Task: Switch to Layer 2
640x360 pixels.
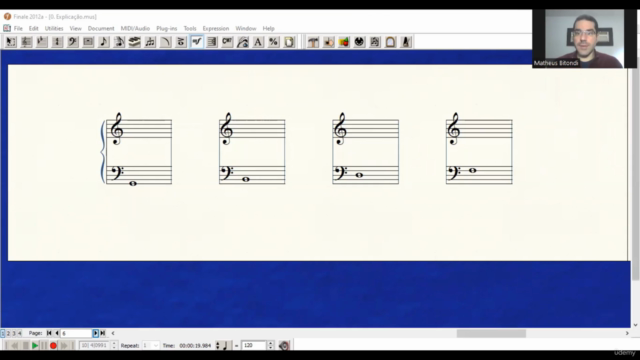Action: (8, 333)
